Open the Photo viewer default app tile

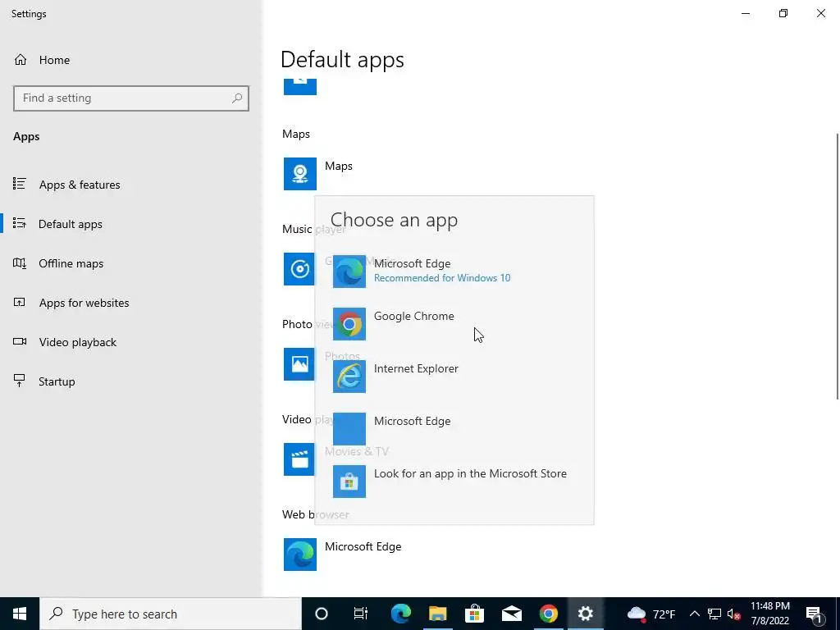point(299,363)
